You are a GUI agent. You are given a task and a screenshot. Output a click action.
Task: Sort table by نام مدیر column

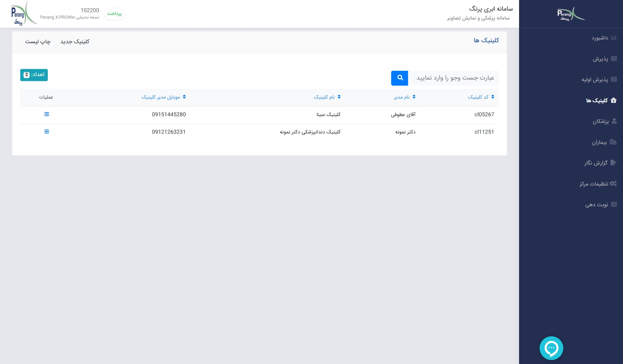404,97
